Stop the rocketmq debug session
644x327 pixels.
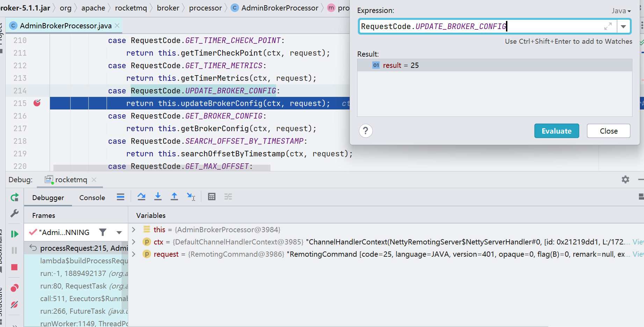coord(14,267)
